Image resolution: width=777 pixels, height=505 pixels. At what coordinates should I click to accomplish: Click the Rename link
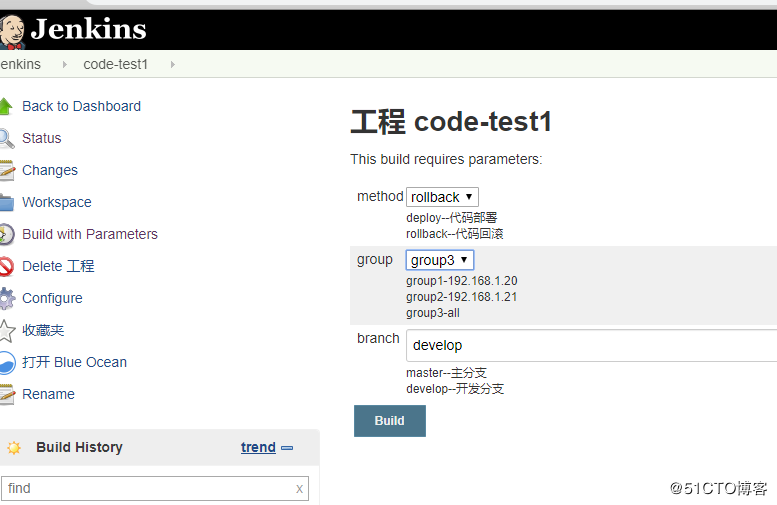click(x=48, y=394)
